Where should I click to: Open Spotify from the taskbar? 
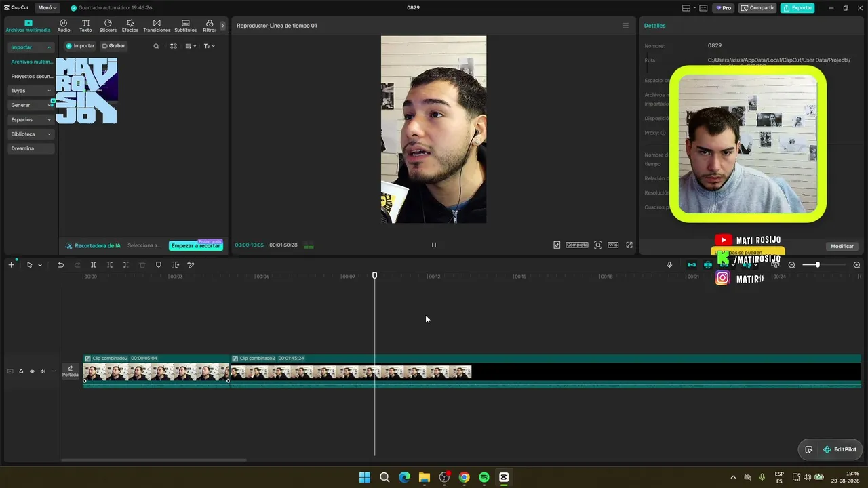pyautogui.click(x=484, y=477)
